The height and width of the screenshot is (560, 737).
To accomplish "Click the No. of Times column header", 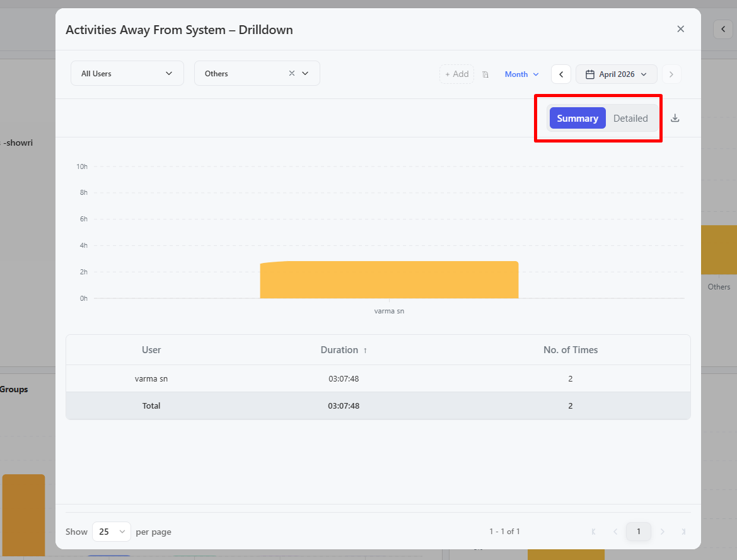I will click(x=570, y=350).
